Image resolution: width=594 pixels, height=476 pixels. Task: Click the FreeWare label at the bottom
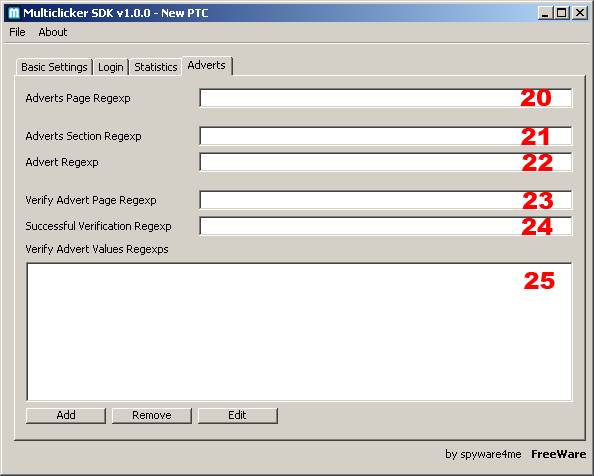558,454
